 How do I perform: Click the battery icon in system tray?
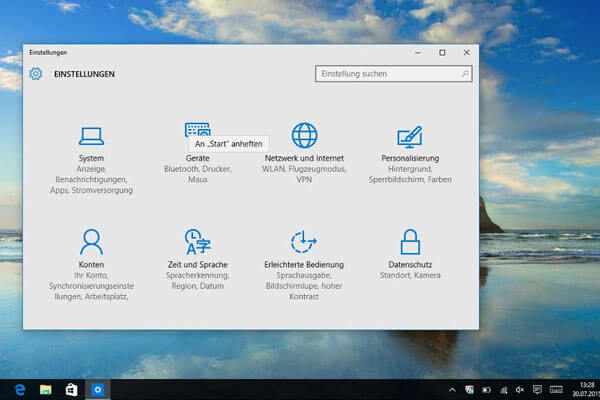(486, 390)
